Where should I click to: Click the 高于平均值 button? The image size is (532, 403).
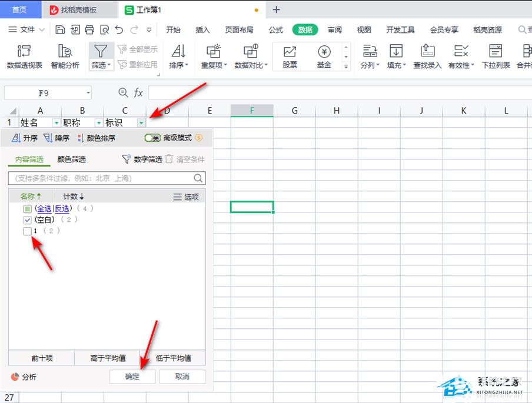click(108, 358)
